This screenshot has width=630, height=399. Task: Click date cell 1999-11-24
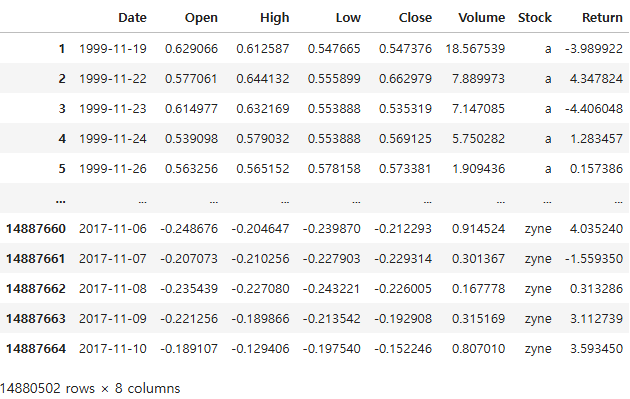click(x=112, y=139)
